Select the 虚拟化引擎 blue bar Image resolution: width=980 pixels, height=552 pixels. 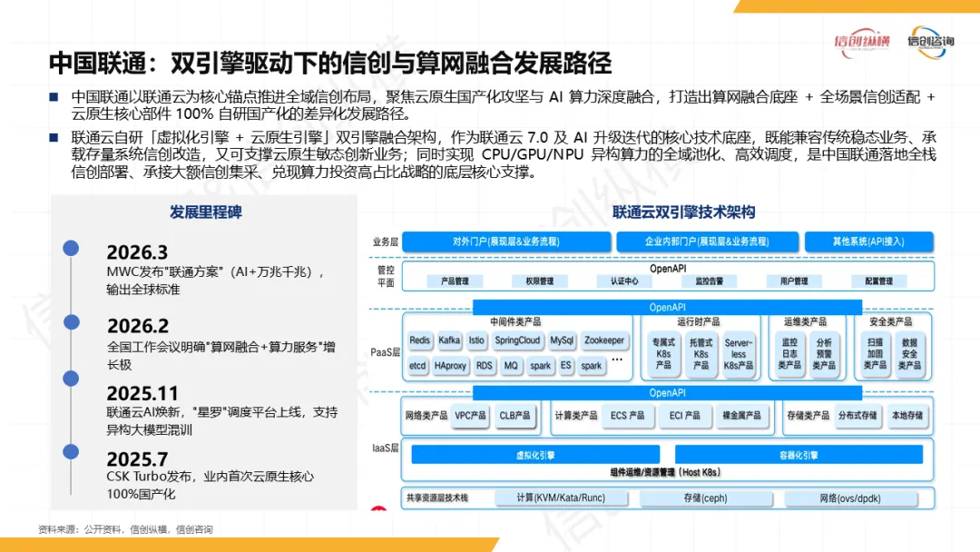(x=535, y=455)
